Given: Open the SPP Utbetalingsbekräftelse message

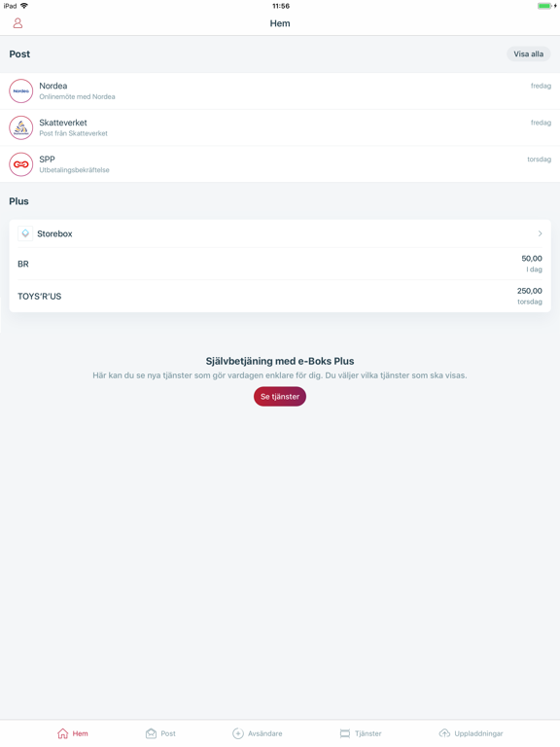Looking at the screenshot, I should coord(280,164).
